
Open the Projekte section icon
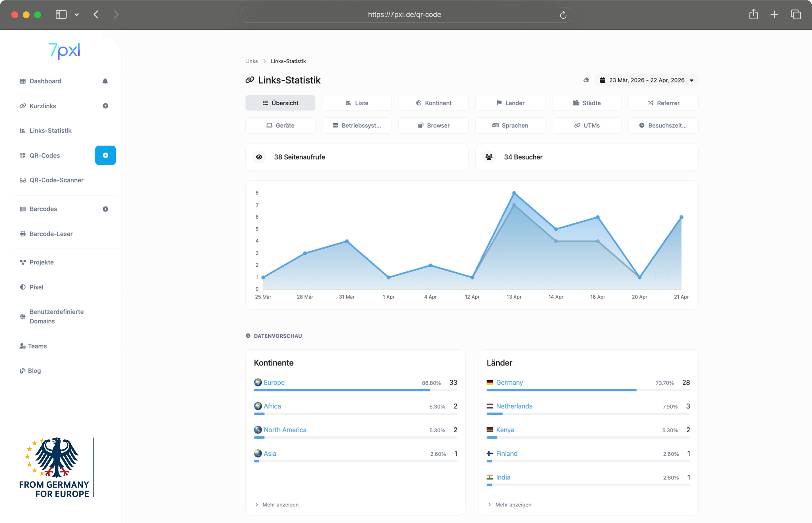click(x=22, y=262)
